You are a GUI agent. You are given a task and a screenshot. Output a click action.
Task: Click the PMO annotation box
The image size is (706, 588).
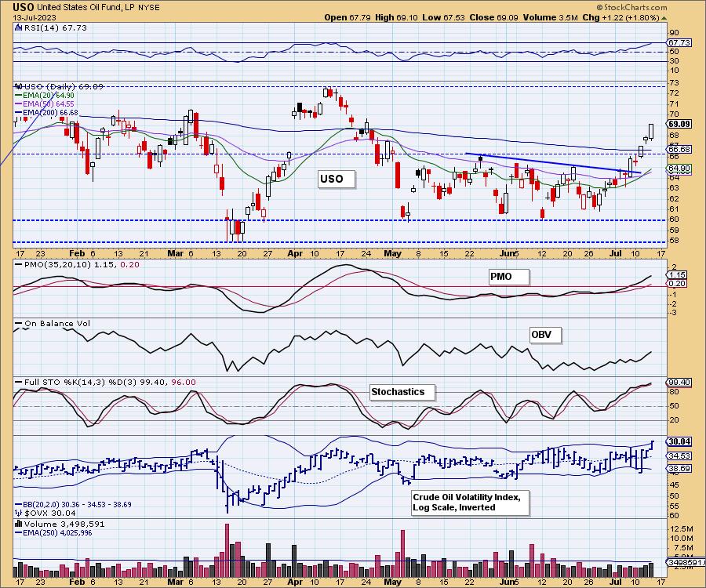(x=509, y=277)
